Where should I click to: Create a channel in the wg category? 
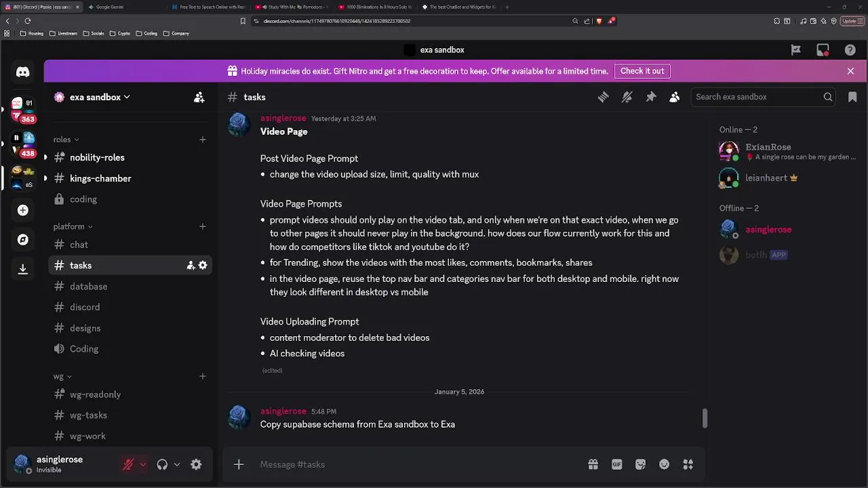(202, 376)
